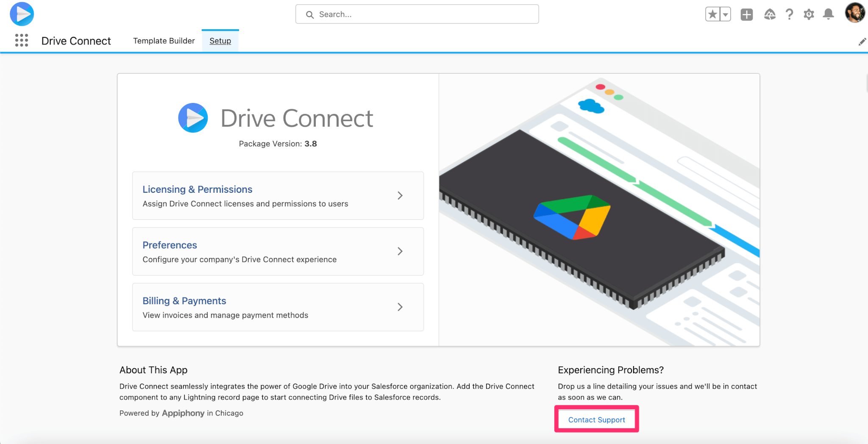Open the Preferences section
This screenshot has width=868, height=444.
point(278,252)
